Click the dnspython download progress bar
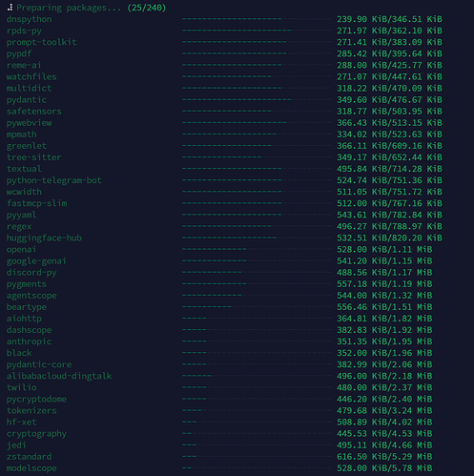 [x=257, y=19]
